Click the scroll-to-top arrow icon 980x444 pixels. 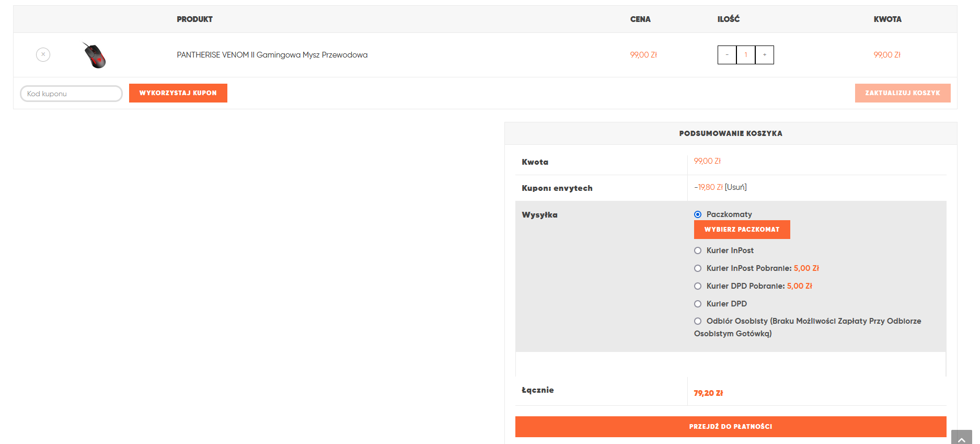click(x=962, y=438)
